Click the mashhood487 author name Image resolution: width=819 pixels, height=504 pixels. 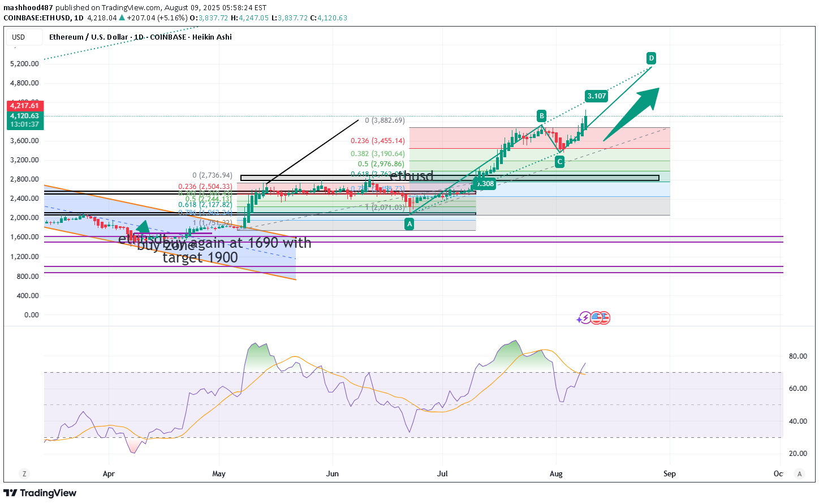tap(28, 8)
